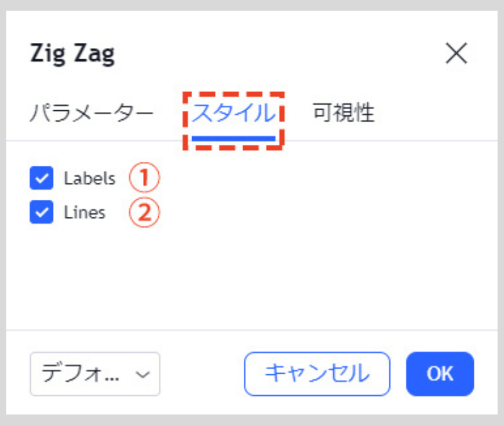This screenshot has width=504, height=426.
Task: Confirm changes with the OK button
Action: click(x=440, y=374)
